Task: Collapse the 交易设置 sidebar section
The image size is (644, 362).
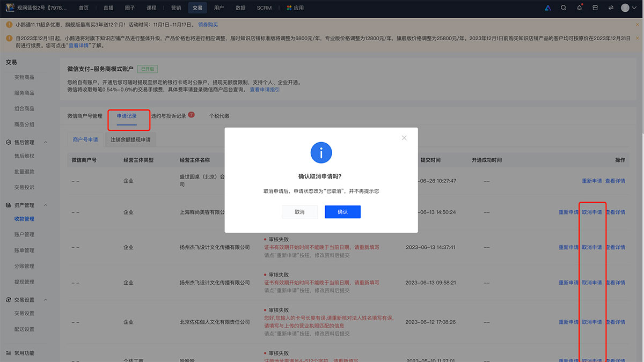Action: pos(46,300)
